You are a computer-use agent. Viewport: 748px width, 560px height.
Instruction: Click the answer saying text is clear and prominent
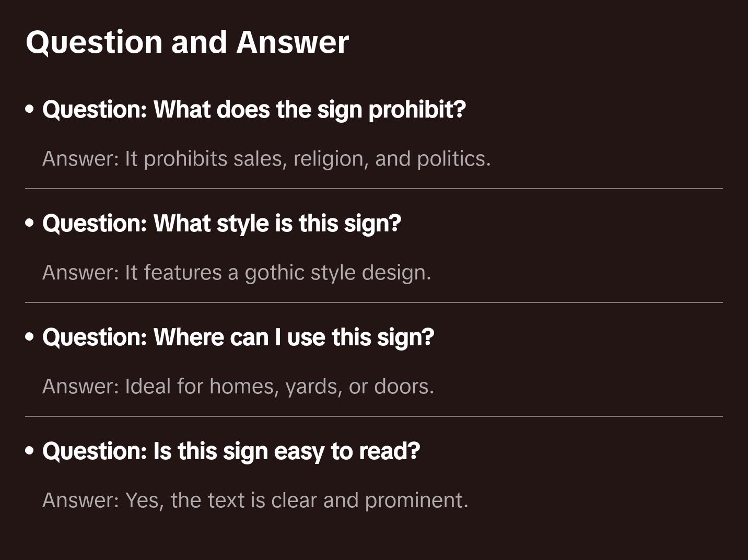click(255, 500)
